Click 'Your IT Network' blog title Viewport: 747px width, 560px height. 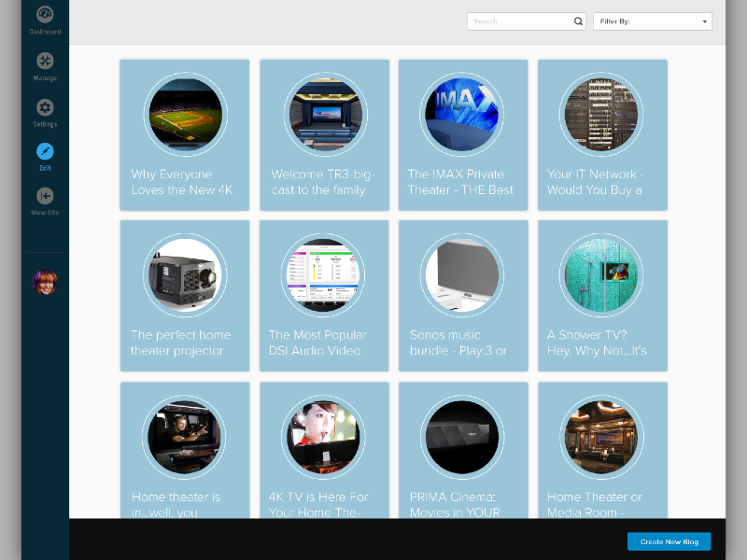click(595, 182)
